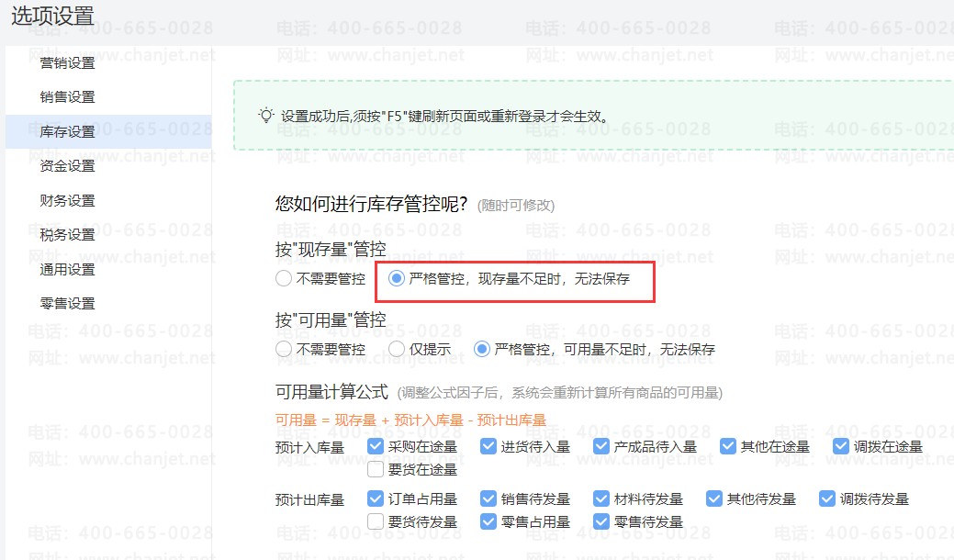The height and width of the screenshot is (560, 954).
Task: Select 严格管控，可用量不足时，无法保存
Action: point(482,349)
